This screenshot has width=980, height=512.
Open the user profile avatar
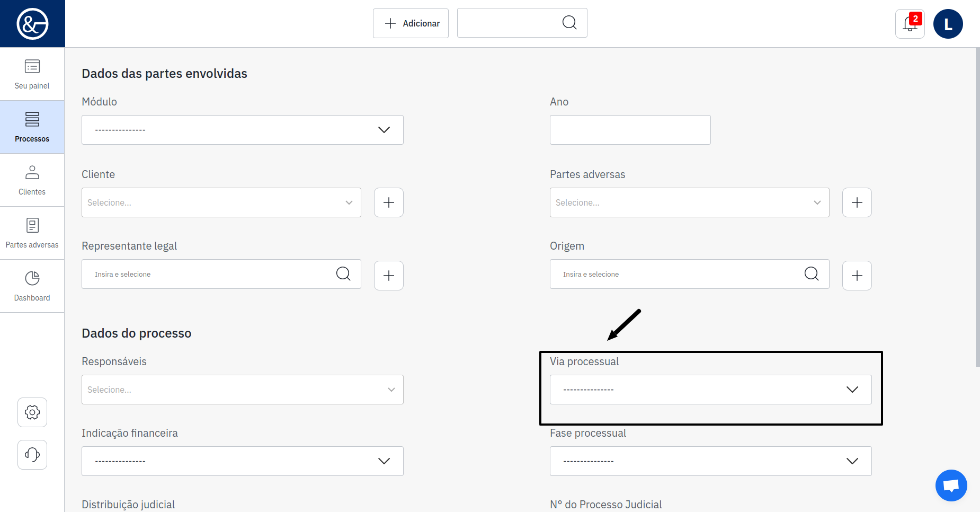(948, 24)
